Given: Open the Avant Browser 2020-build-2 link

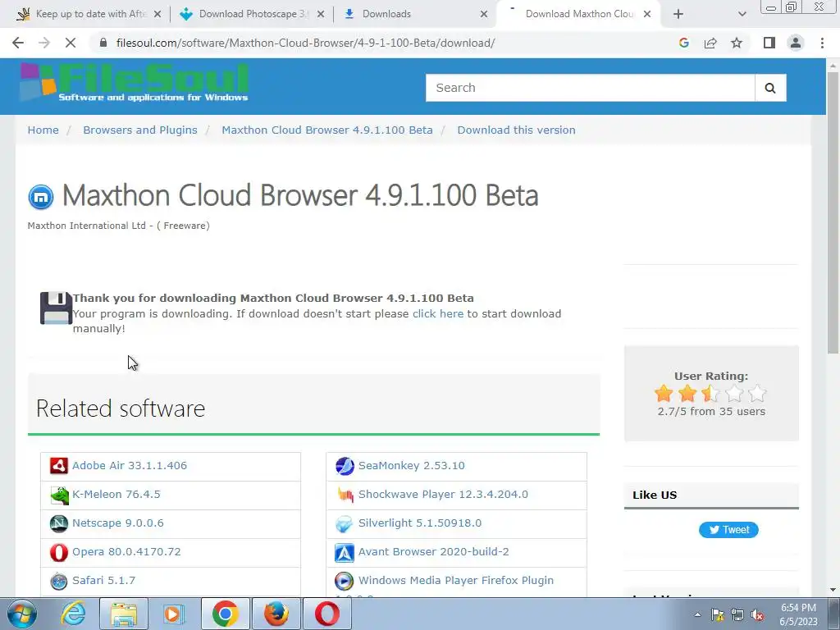Looking at the screenshot, I should pos(434,552).
